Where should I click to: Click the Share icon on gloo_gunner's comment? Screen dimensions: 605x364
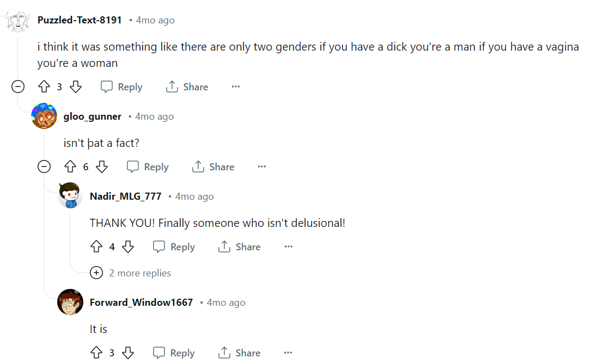point(198,166)
